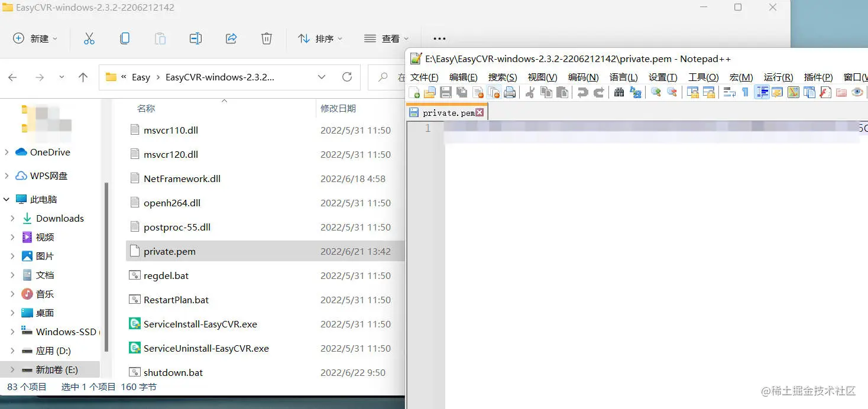Click the Open file icon in Notepad++
868x409 pixels.
[430, 92]
